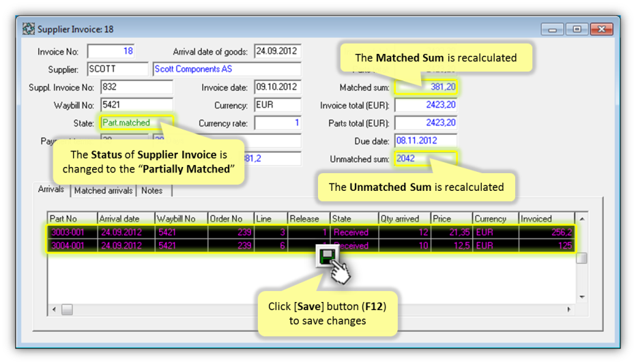Click the Invoice No field

[111, 51]
